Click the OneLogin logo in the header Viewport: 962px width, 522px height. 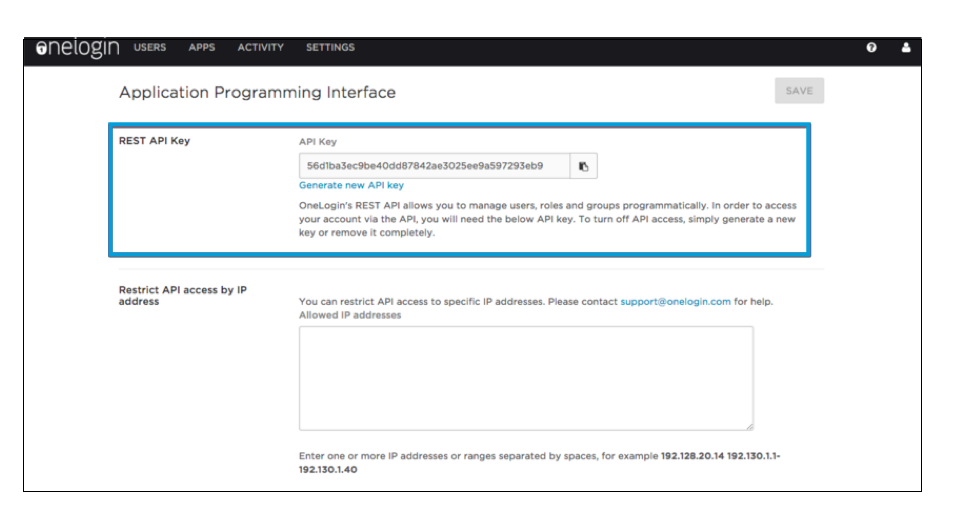pyautogui.click(x=77, y=48)
